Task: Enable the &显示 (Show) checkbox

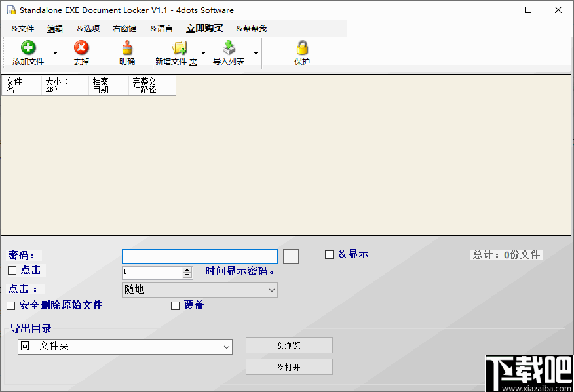Action: coord(329,254)
